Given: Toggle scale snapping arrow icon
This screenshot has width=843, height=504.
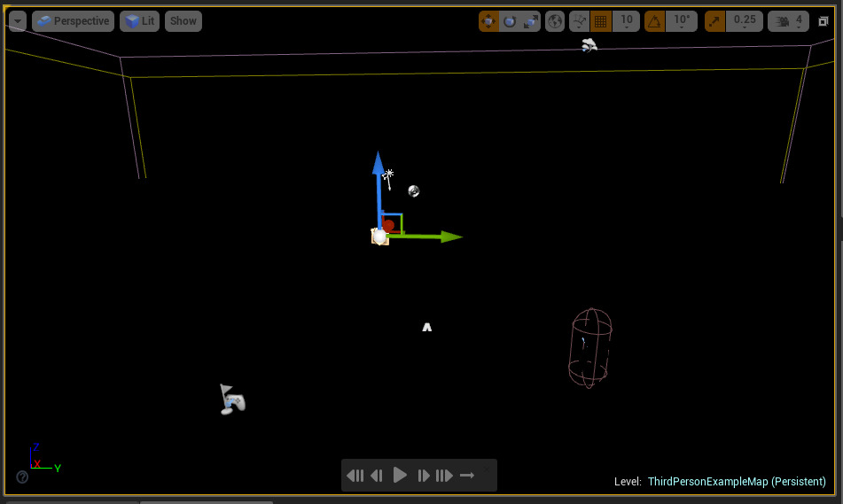Looking at the screenshot, I should 714,21.
